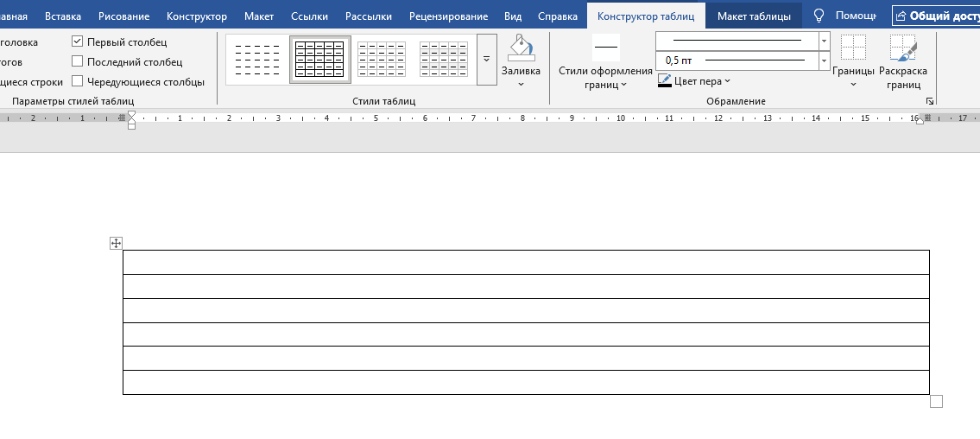Image resolution: width=980 pixels, height=439 pixels.
Task: Enable the Чередующиеся столбцы checkbox
Action: [78, 81]
